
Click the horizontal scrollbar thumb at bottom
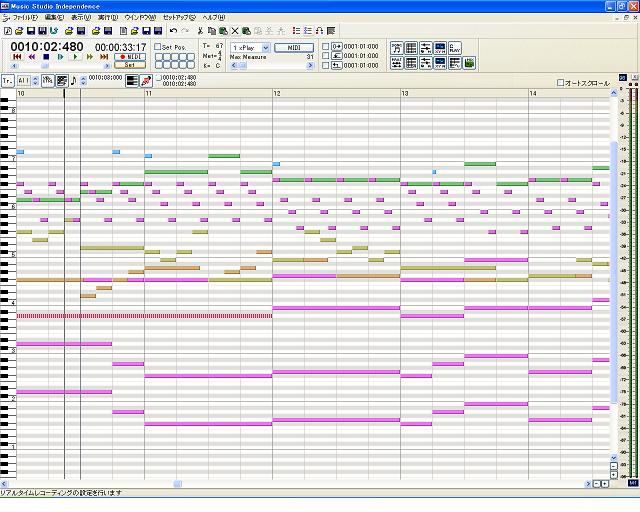coord(178,484)
